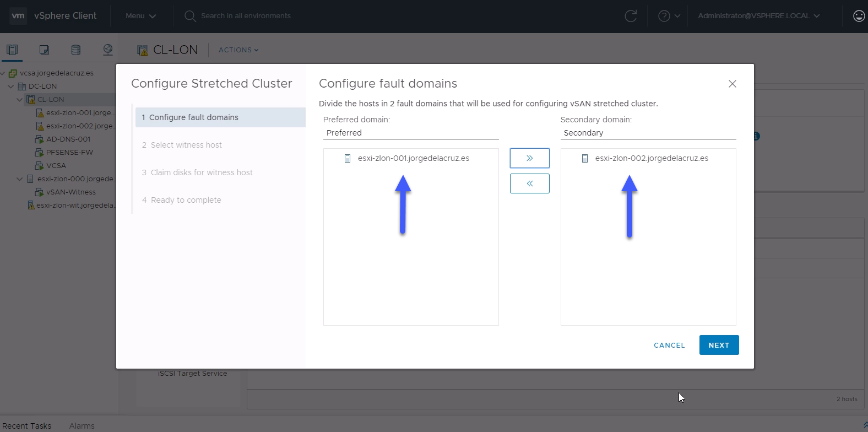Select vSAN-Witness in the inventory tree
The width and height of the screenshot is (868, 432).
click(x=71, y=192)
